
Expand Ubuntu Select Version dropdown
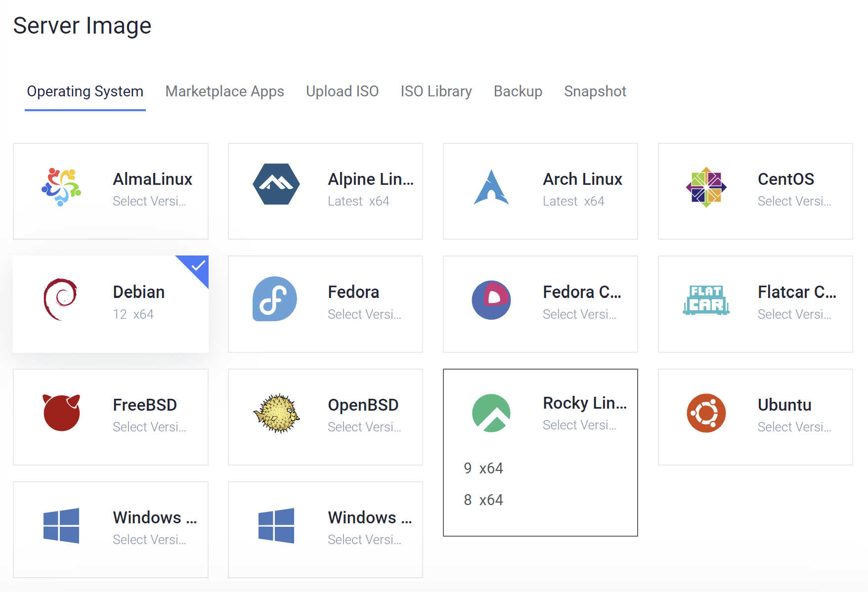(794, 427)
